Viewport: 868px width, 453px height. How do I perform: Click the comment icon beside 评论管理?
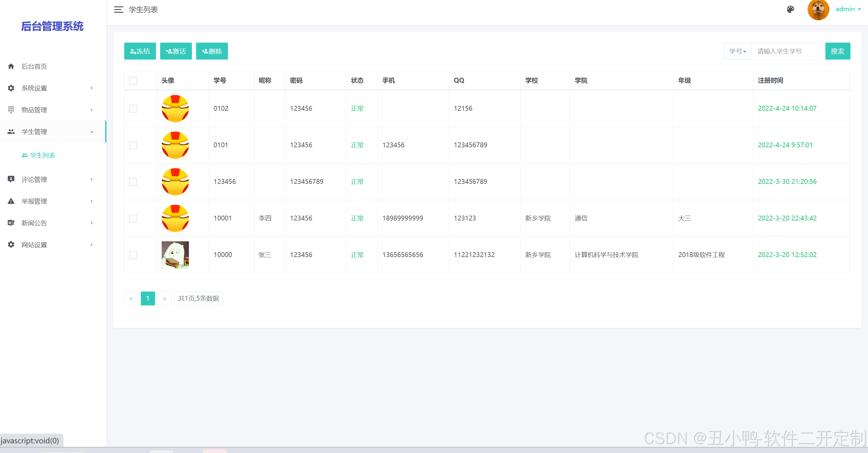coord(11,179)
